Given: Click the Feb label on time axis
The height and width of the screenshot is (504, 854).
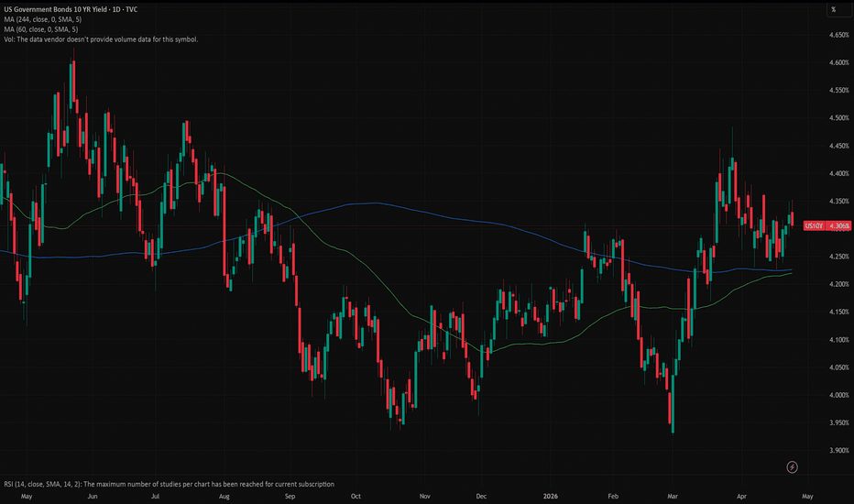Looking at the screenshot, I should click(x=613, y=497).
